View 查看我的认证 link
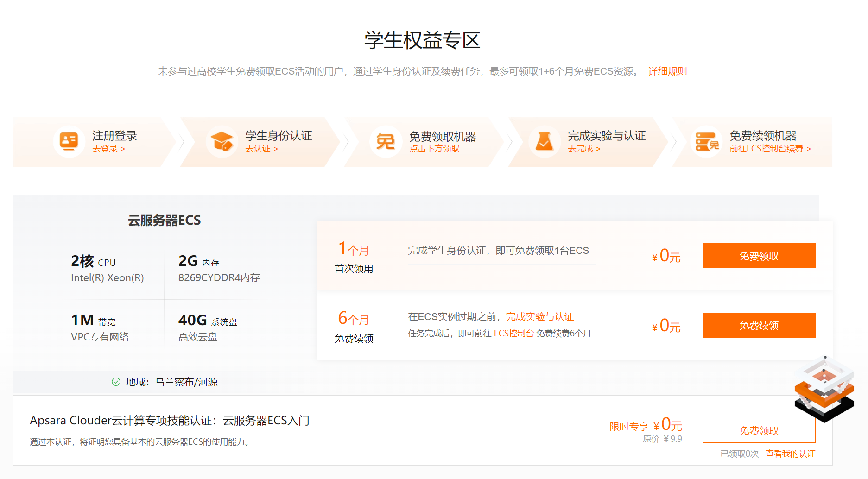This screenshot has width=868, height=479. click(x=790, y=454)
